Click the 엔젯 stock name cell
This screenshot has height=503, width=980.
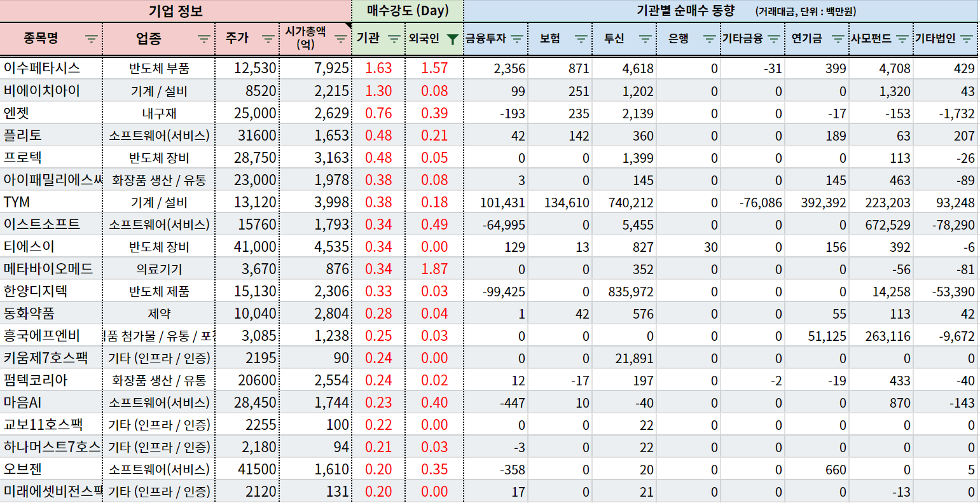(x=51, y=113)
